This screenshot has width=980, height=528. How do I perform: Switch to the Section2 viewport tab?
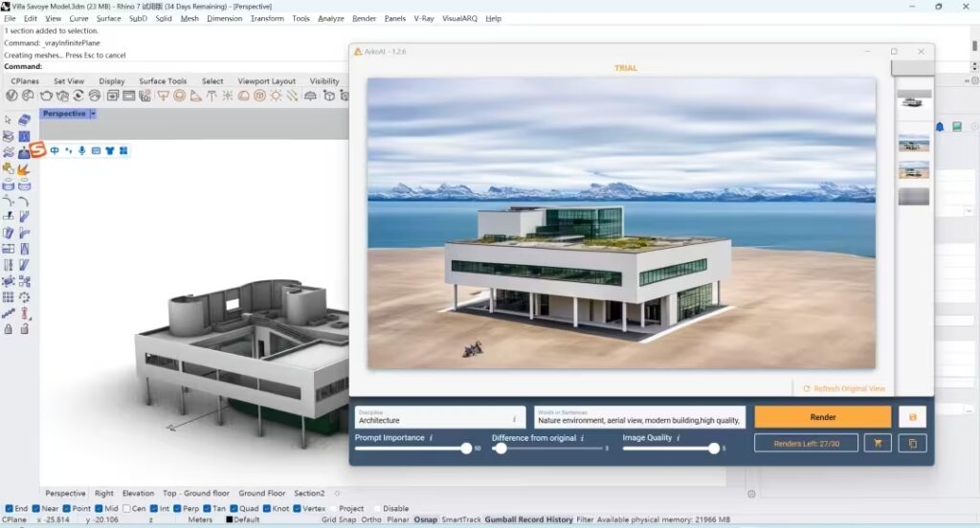309,493
